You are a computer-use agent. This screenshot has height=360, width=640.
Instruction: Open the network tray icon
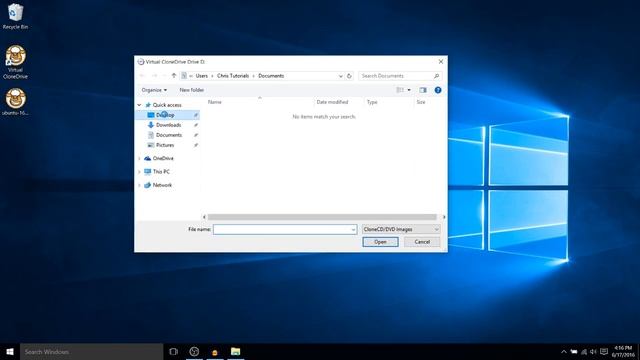(584, 351)
